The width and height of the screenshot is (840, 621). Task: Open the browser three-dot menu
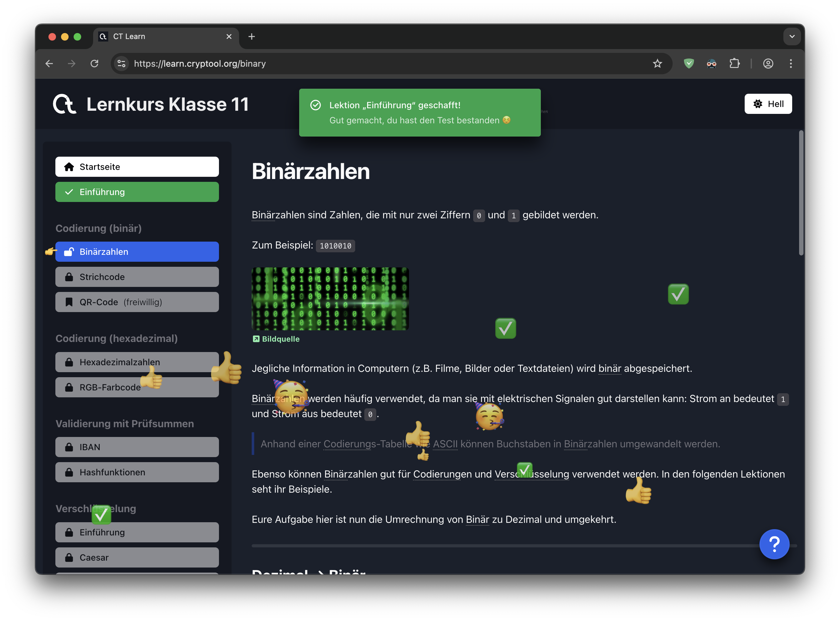(790, 64)
